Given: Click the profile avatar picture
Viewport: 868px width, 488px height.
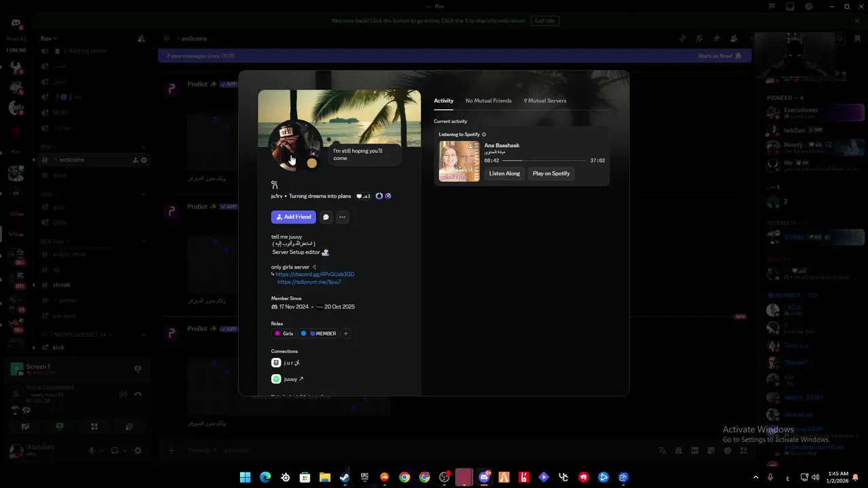Looking at the screenshot, I should (x=296, y=146).
